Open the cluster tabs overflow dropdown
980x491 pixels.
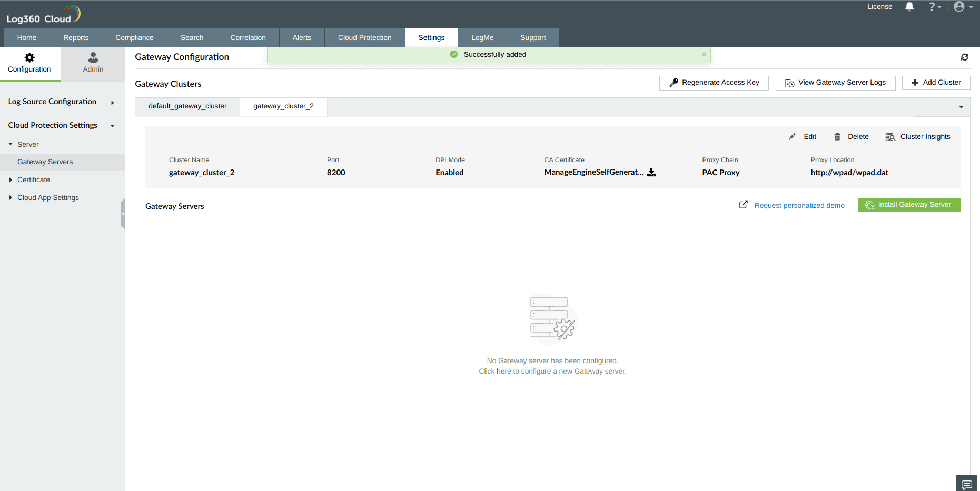pos(961,107)
